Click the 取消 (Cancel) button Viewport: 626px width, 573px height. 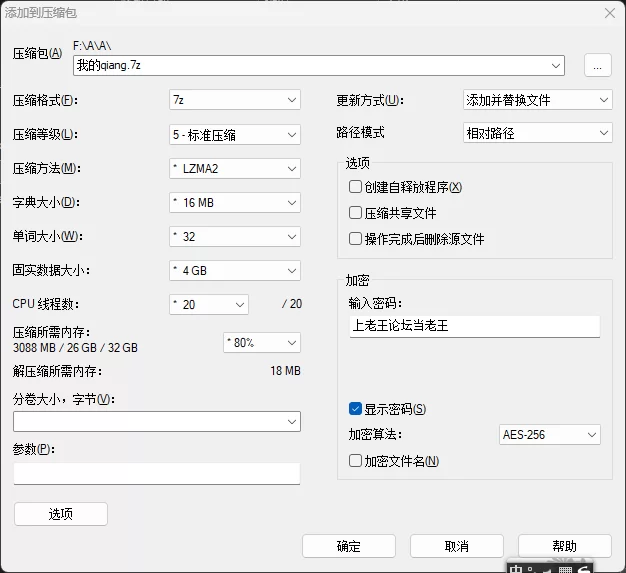click(457, 546)
